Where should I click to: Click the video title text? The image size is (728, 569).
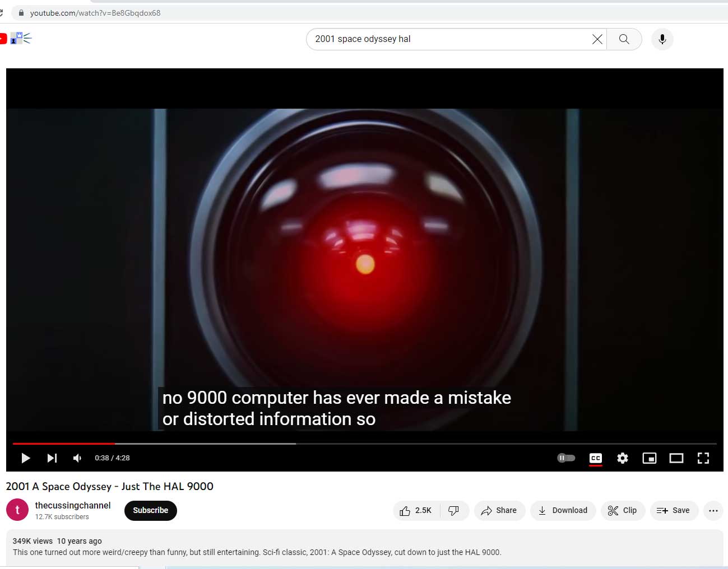pyautogui.click(x=110, y=486)
